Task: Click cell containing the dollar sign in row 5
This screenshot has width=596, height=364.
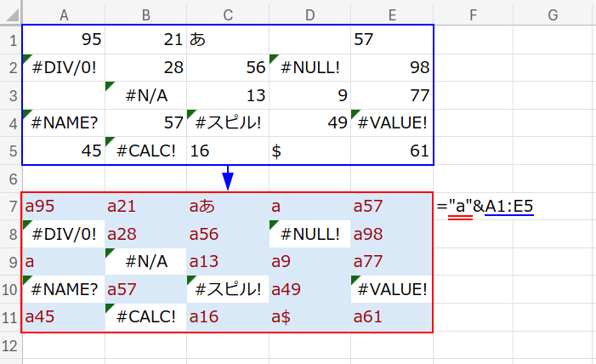Action: click(309, 151)
